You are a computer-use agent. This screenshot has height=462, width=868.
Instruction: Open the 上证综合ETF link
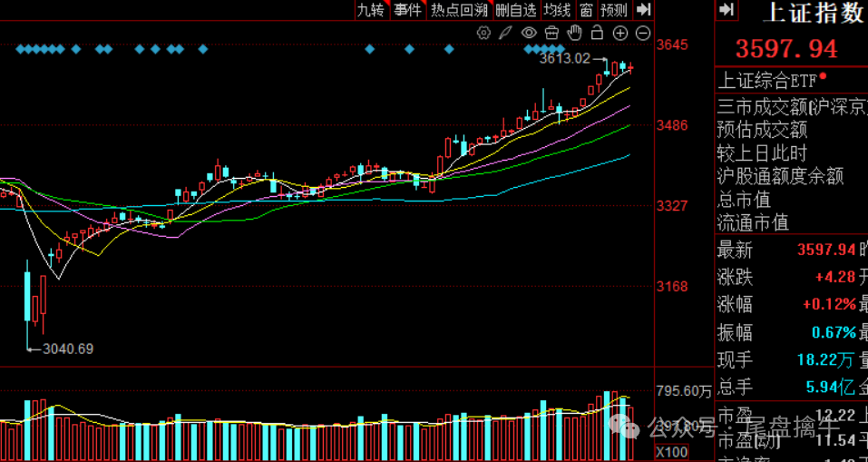point(766,82)
